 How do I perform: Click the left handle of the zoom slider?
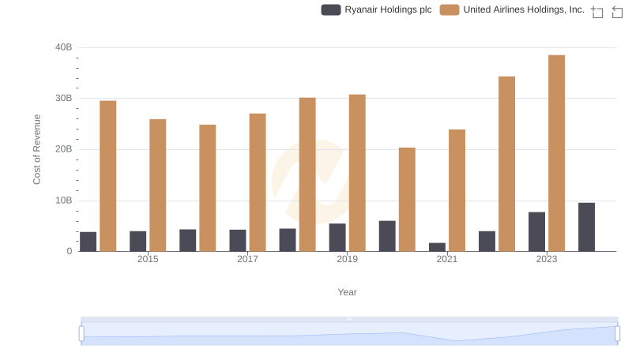click(x=81, y=334)
